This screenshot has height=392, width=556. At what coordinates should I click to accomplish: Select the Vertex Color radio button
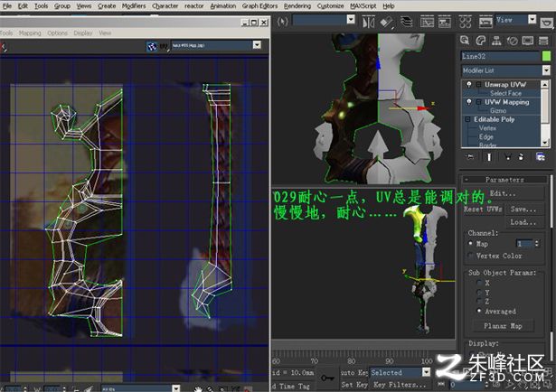pos(470,256)
